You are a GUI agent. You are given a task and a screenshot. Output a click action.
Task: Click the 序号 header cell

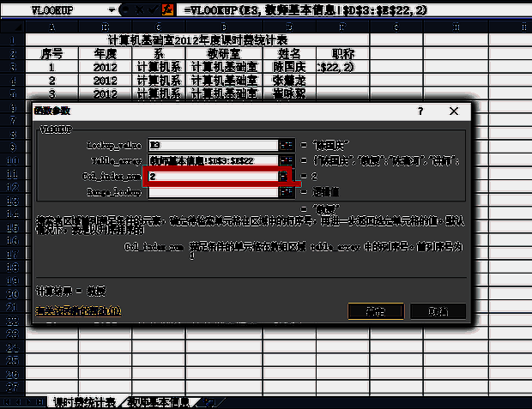coord(51,53)
